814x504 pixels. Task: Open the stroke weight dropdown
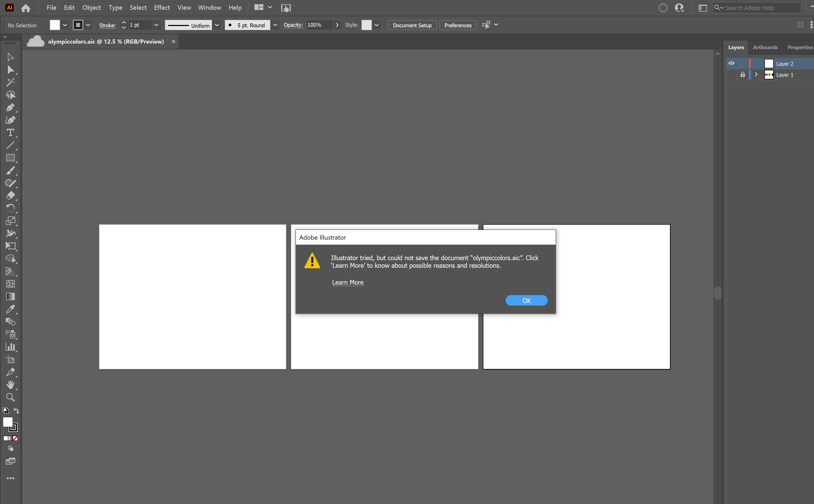[x=156, y=25]
